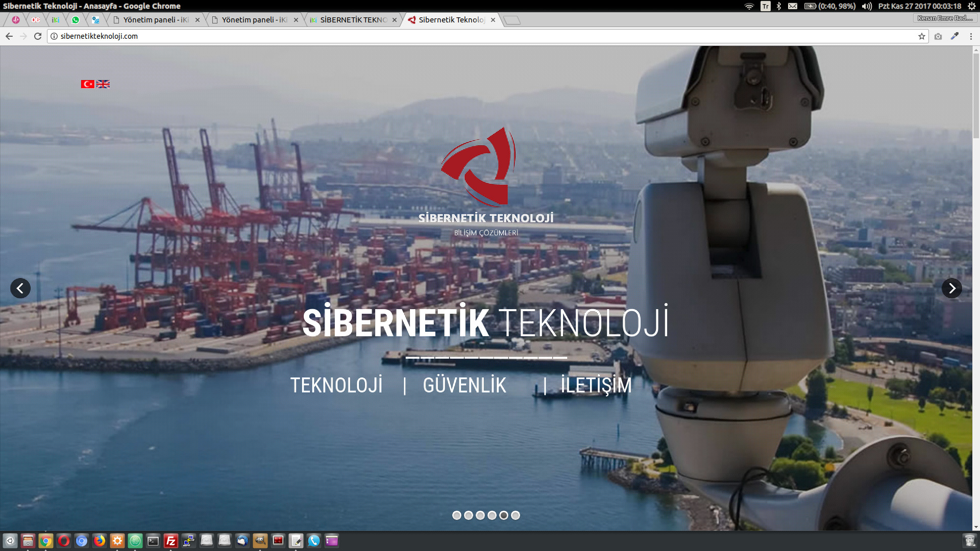Open the mail messaging indicator
Image resolution: width=980 pixels, height=551 pixels.
[793, 6]
